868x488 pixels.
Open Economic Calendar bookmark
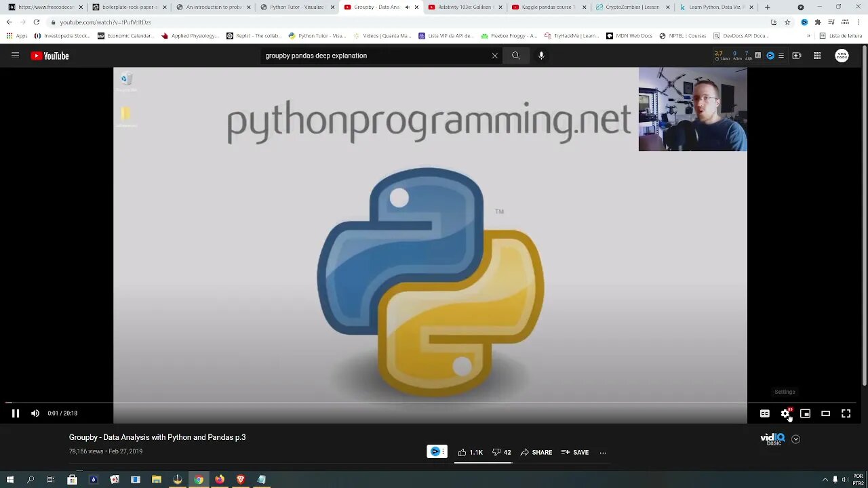[126, 36]
